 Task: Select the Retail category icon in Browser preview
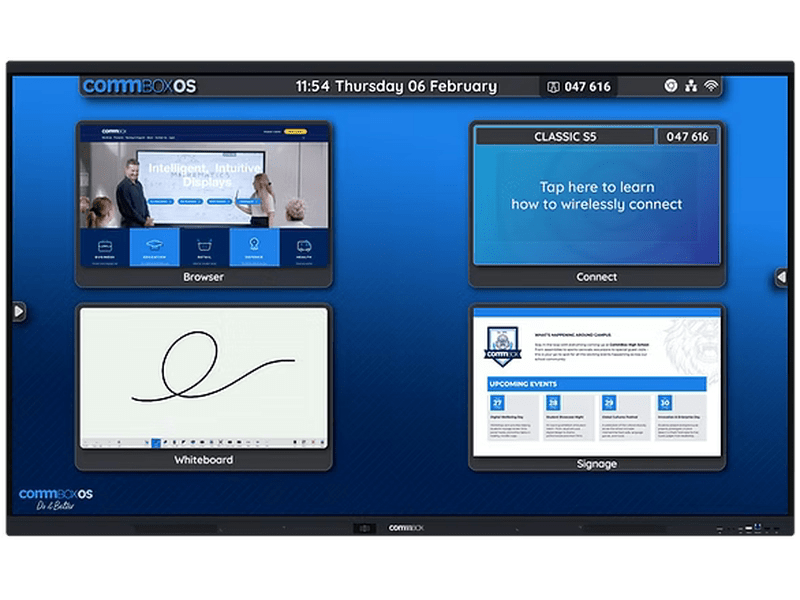coord(204,246)
